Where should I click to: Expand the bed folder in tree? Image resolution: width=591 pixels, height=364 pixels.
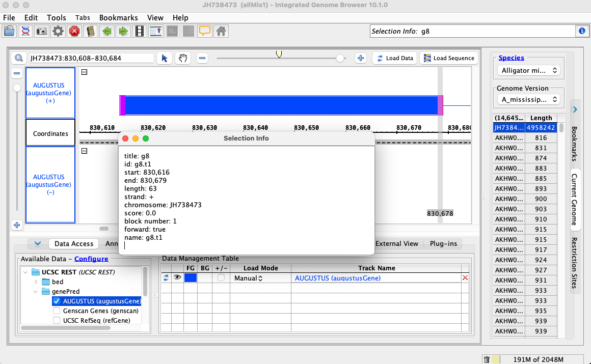36,282
